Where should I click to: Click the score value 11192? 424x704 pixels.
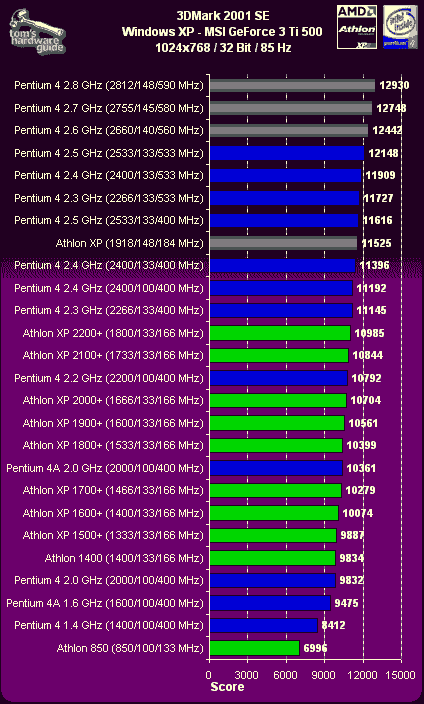[x=371, y=288]
